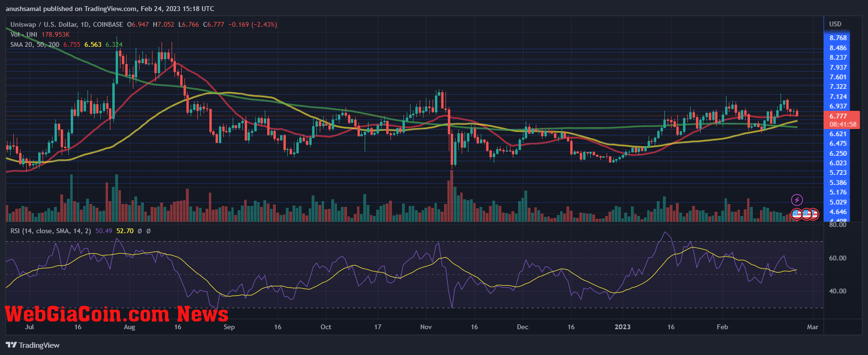Image resolution: width=868 pixels, height=355 pixels.
Task: Click the current price label 6.777
Action: [x=838, y=116]
